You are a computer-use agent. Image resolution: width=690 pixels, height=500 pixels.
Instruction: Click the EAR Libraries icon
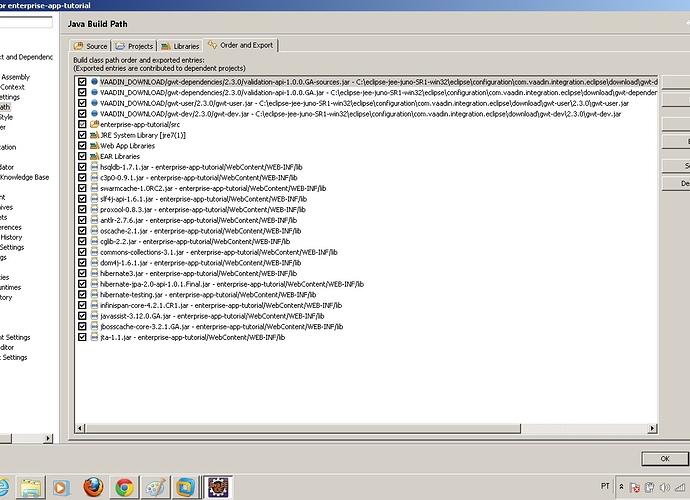point(94,156)
